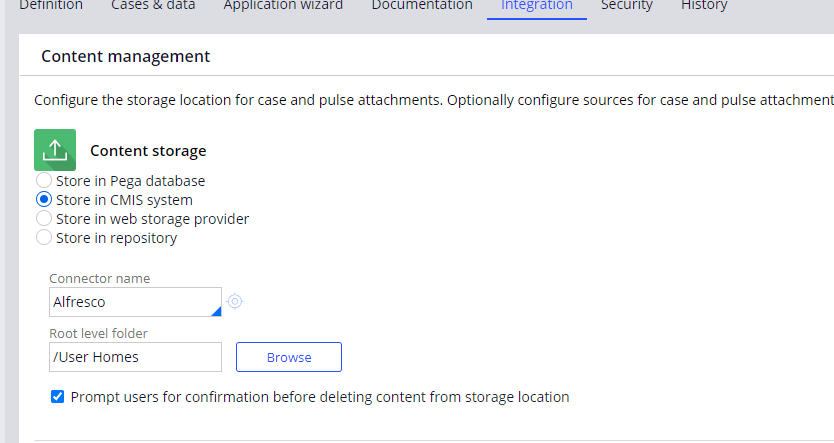Select Store in web storage provider
Viewport: 834px width, 443px height.
click(44, 218)
